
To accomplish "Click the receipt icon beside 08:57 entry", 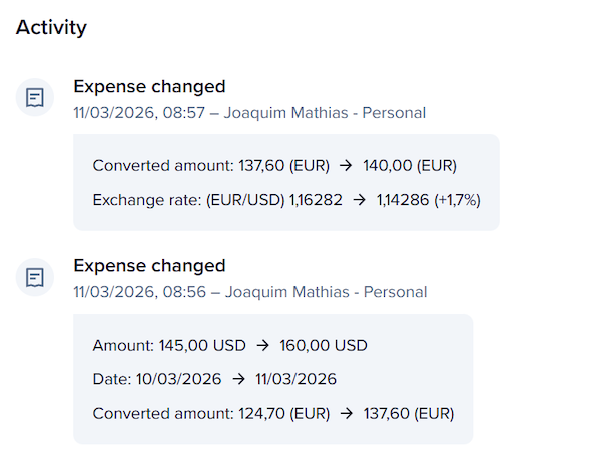I will tap(35, 97).
